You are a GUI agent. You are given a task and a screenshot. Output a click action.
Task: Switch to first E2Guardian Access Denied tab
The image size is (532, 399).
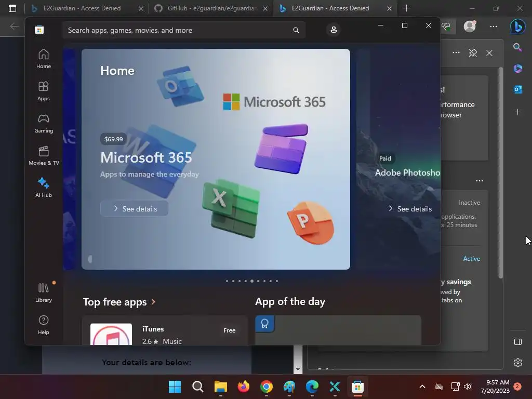(x=82, y=8)
